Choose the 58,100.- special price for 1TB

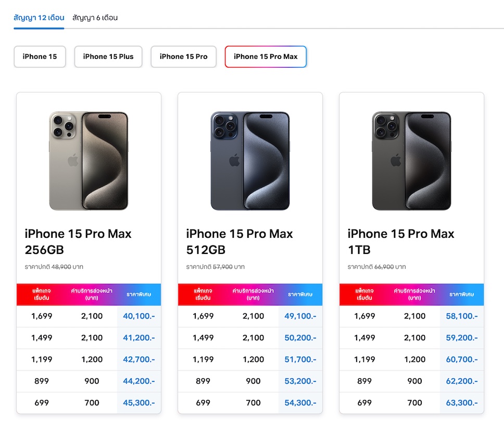pos(462,316)
